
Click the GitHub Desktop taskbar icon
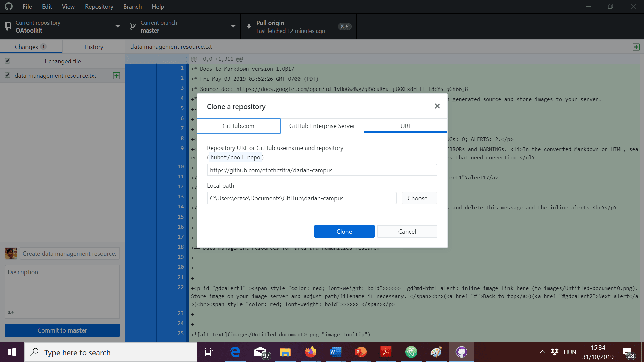click(461, 352)
